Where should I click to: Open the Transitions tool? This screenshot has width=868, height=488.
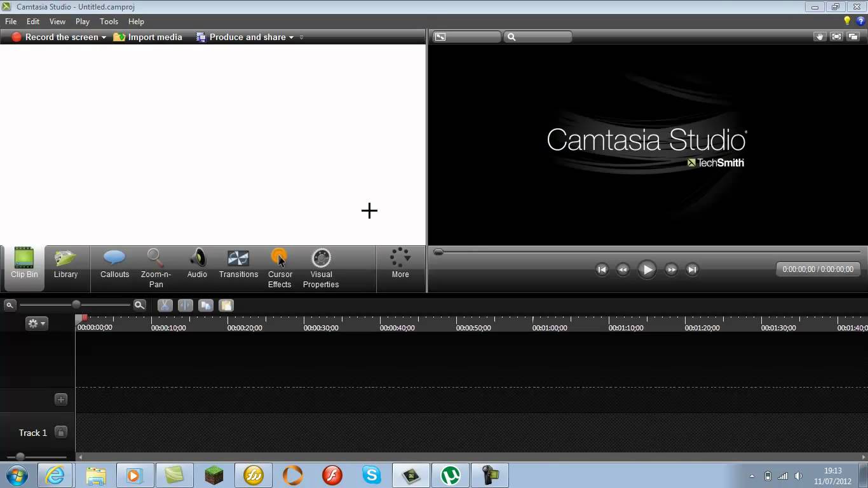click(x=238, y=264)
